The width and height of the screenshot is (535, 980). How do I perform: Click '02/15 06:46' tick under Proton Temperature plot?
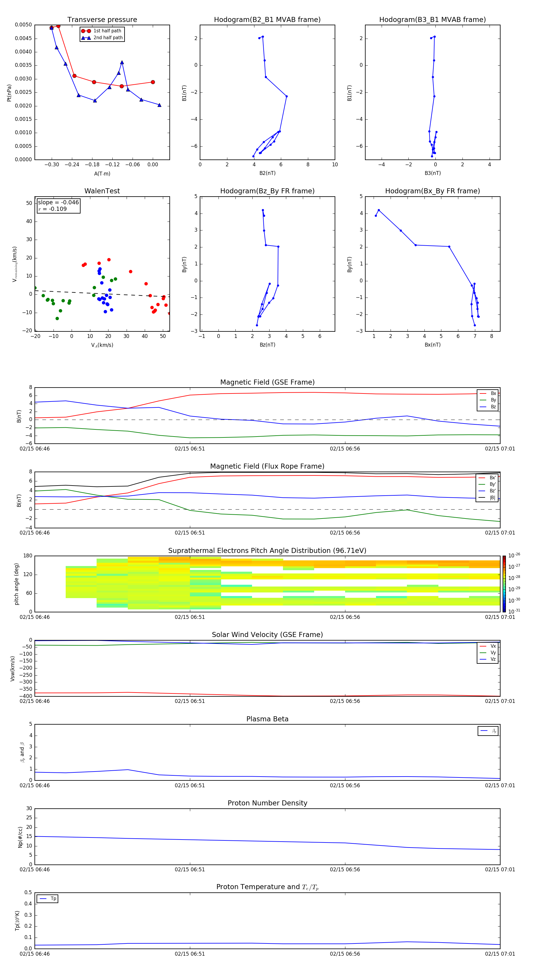[x=35, y=954]
